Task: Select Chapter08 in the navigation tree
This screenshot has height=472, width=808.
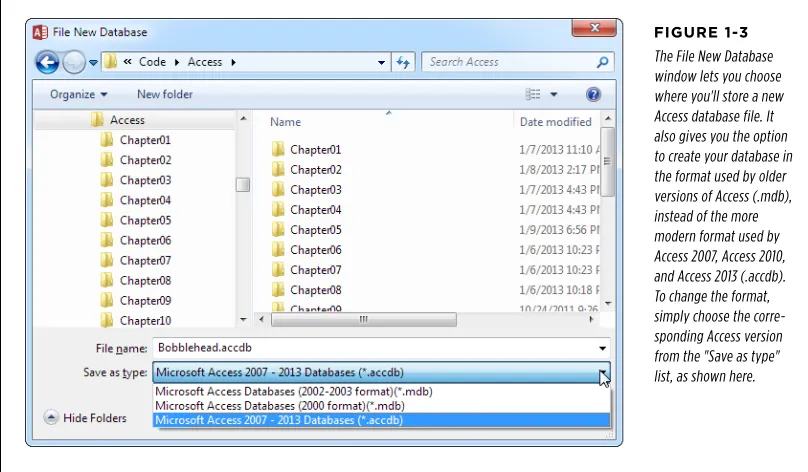Action: (145, 281)
